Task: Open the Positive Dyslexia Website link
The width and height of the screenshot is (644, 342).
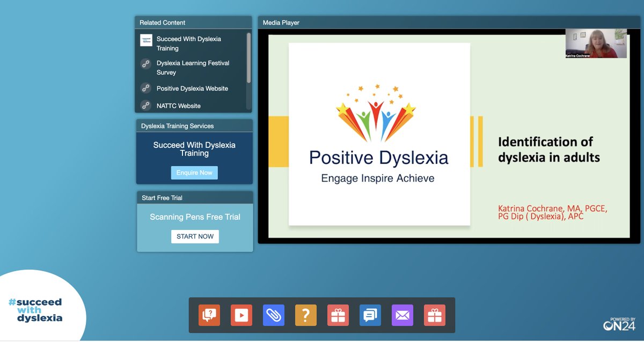Action: pos(192,88)
